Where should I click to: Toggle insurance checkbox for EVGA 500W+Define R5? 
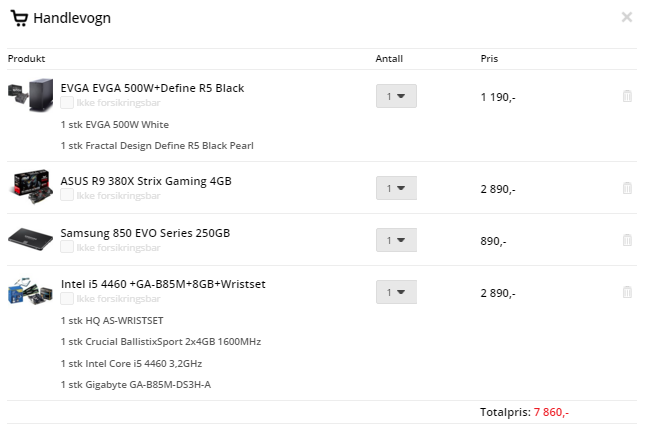click(67, 102)
